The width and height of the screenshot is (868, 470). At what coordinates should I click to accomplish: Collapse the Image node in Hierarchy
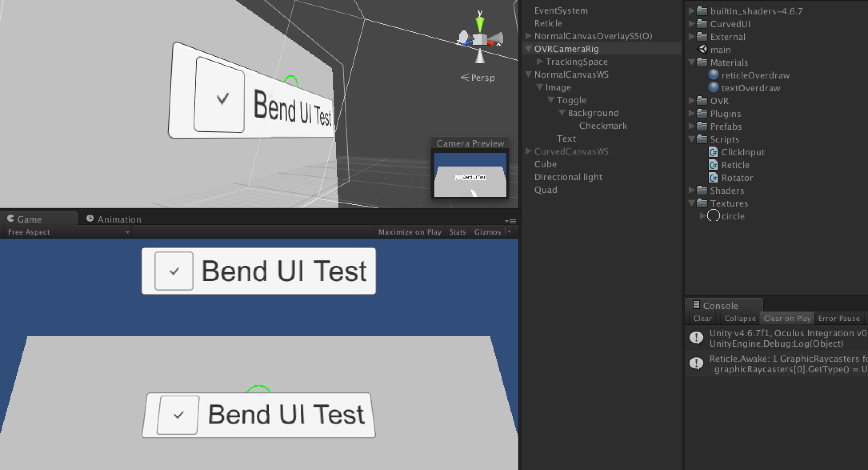[x=540, y=87]
